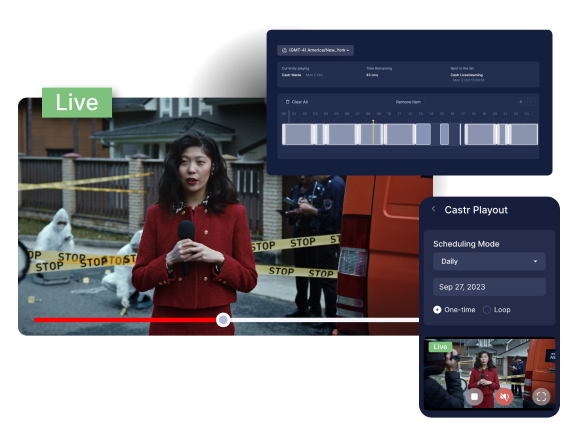Viewport: 577px width, 443px height.
Task: Click the Remove Item button
Action: pos(408,102)
